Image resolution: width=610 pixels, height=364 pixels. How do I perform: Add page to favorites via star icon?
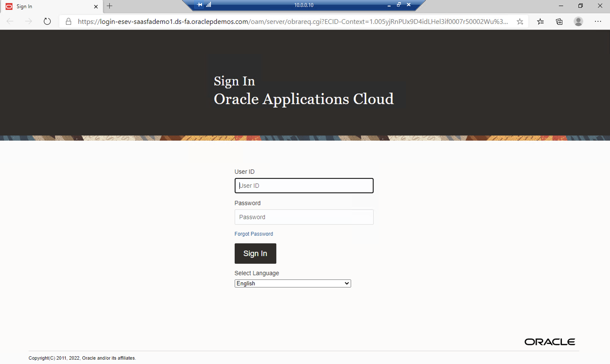(x=520, y=22)
